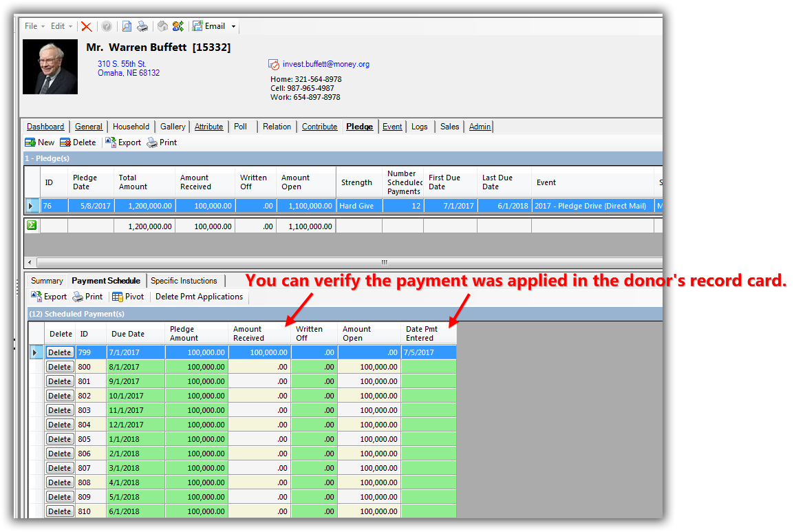Click Delete button for payment ID 805
Screen dimensions: 794x532
click(60, 439)
